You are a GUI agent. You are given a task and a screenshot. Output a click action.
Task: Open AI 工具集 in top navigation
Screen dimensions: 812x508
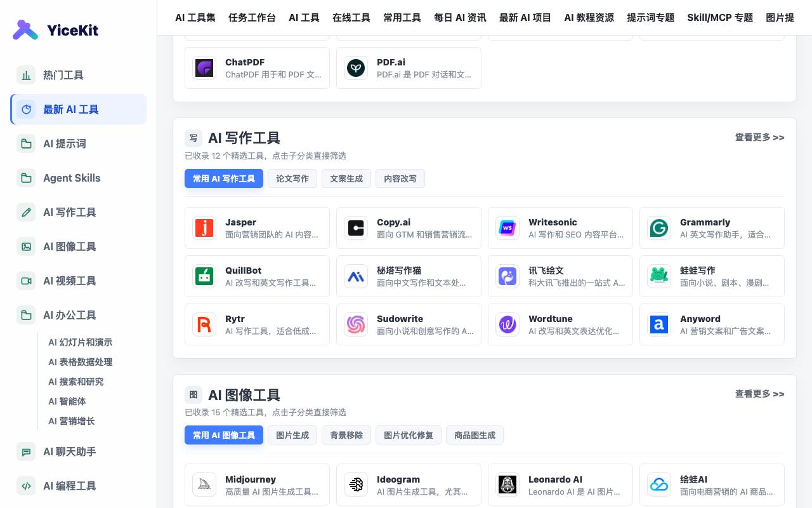click(195, 18)
